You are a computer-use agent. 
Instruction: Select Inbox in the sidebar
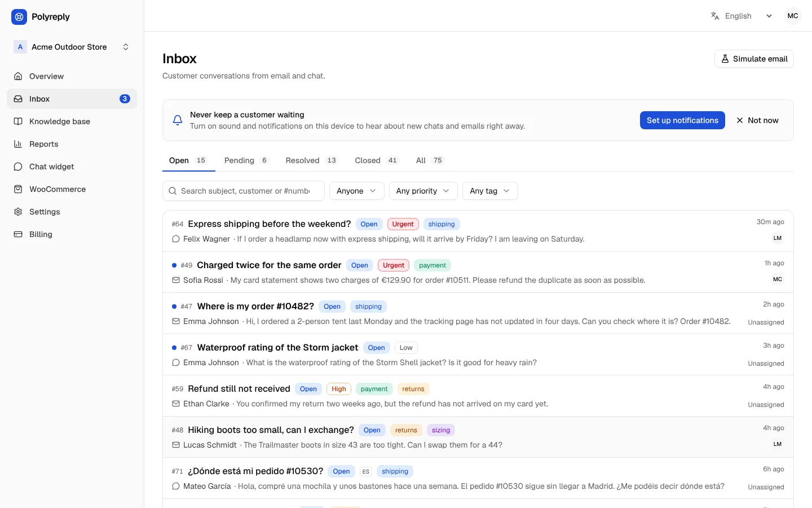click(x=72, y=99)
